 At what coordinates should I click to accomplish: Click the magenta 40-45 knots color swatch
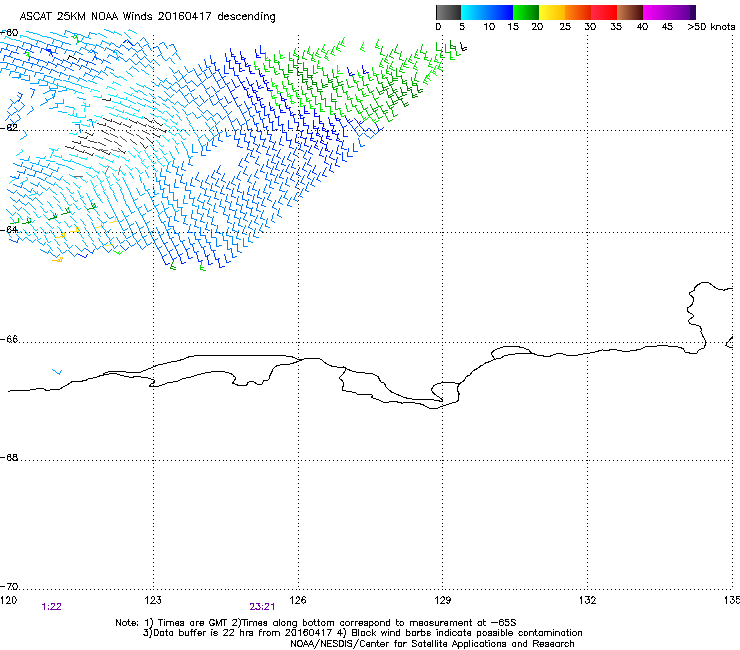656,12
